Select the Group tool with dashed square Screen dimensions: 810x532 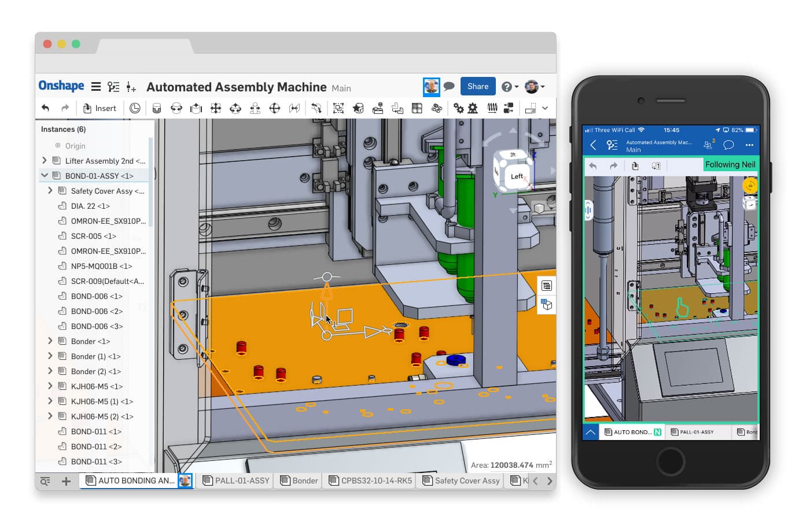338,108
